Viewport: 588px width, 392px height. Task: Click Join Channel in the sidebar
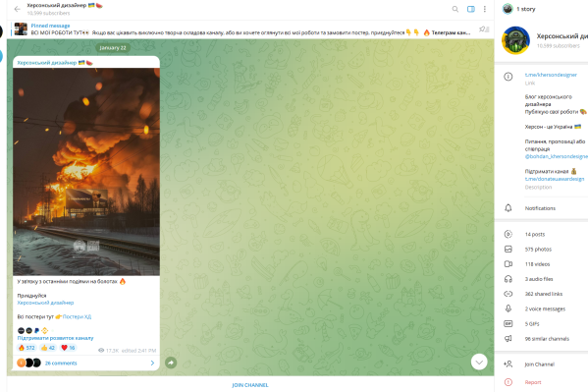(x=539, y=364)
